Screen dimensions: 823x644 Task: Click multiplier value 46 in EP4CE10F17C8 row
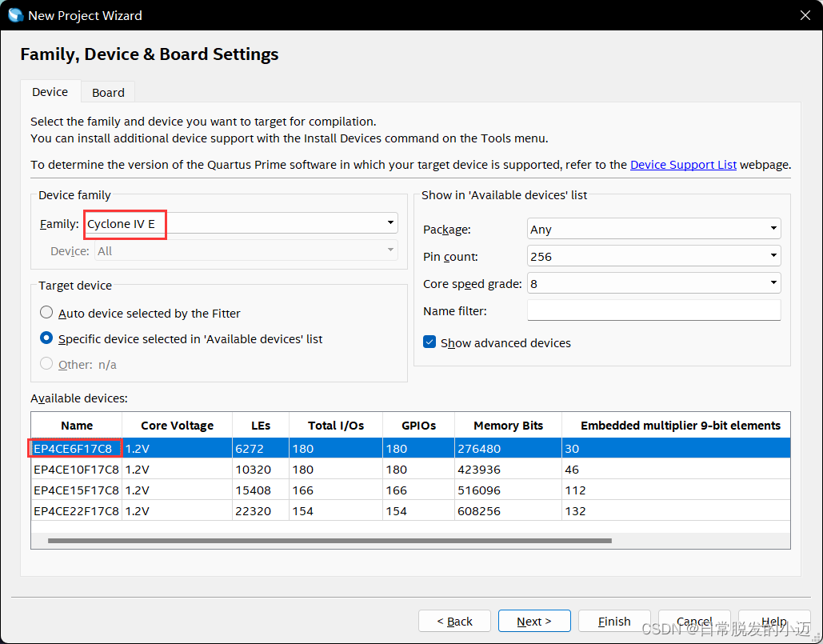click(572, 470)
